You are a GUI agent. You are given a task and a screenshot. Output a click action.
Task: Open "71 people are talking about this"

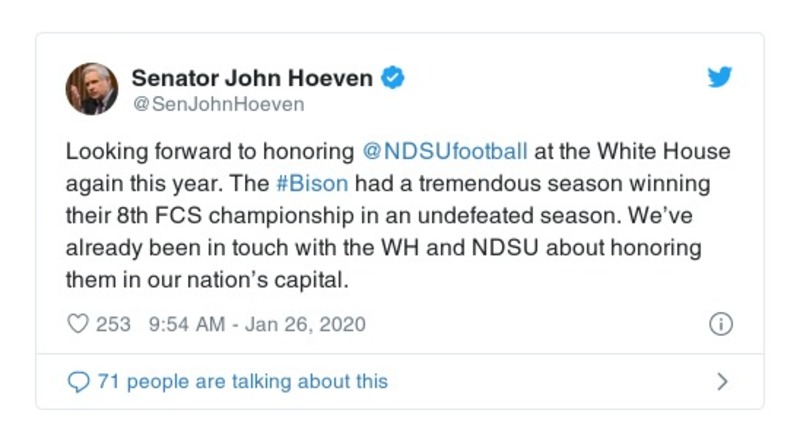[x=242, y=381]
